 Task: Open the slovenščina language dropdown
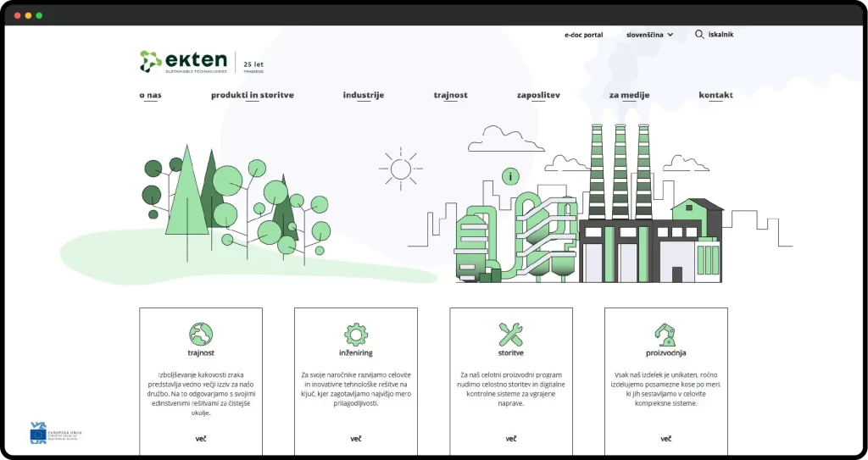click(x=644, y=35)
